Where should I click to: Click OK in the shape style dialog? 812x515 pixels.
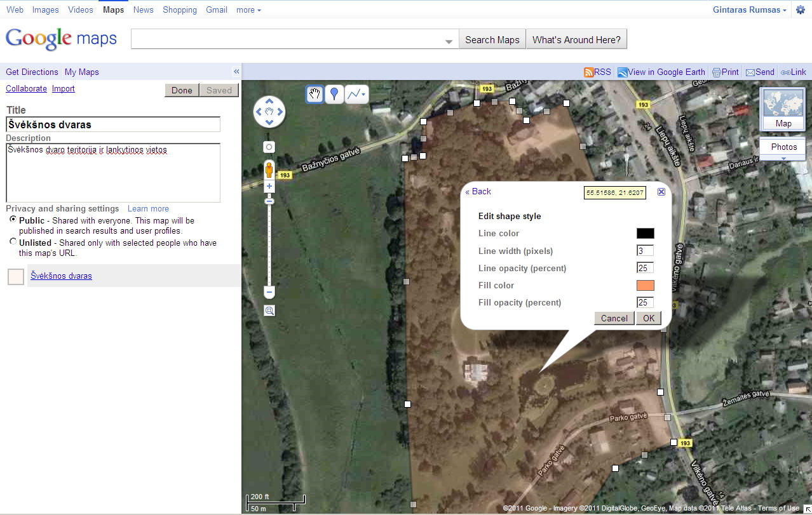click(x=648, y=318)
